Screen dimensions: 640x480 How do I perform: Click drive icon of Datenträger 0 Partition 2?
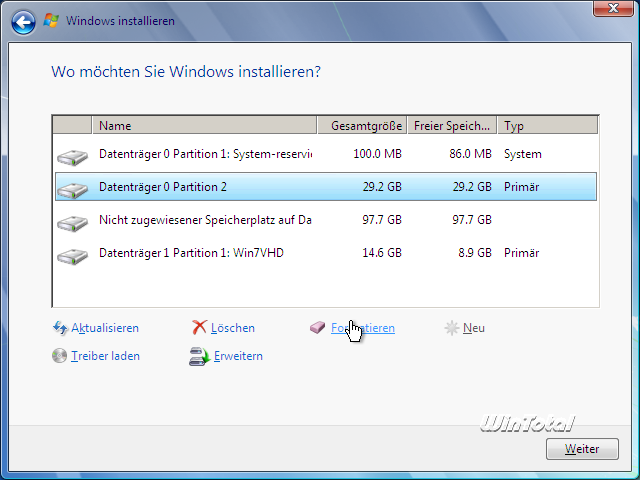[x=72, y=190]
